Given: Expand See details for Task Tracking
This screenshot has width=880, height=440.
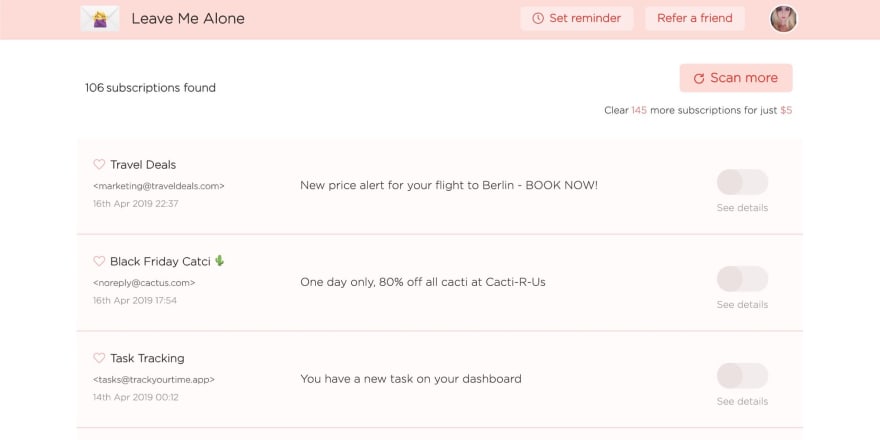Looking at the screenshot, I should (x=742, y=401).
